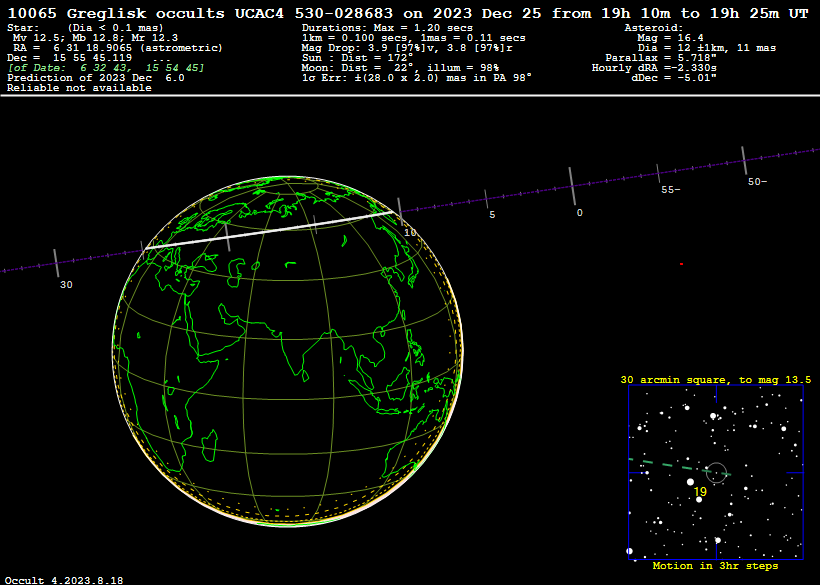Click the '1σ Err: ±(28.0 x 2.0) mas' line
Image resolution: width=820 pixels, height=585 pixels.
[417, 78]
